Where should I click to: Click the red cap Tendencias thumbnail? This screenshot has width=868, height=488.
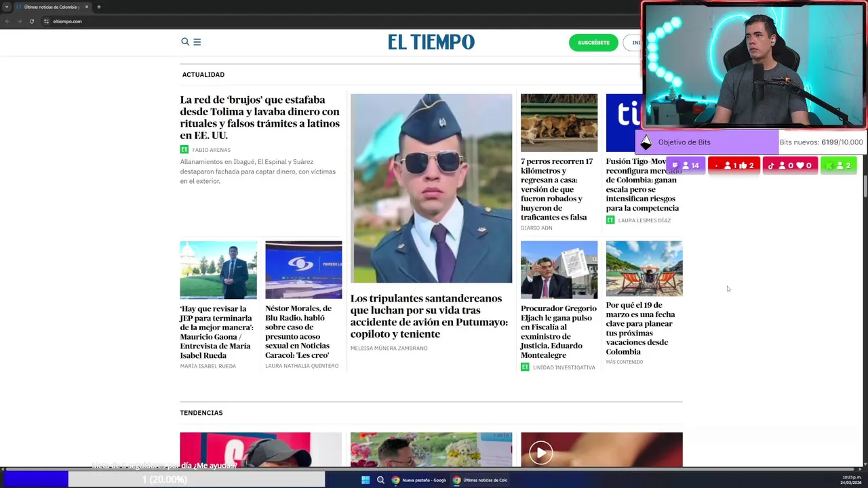[x=260, y=449]
